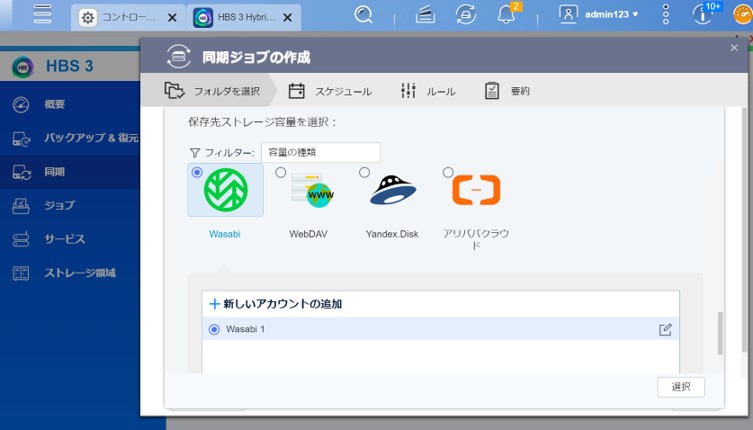The width and height of the screenshot is (753, 430).
Task: Open the more options dots menu
Action: (666, 15)
